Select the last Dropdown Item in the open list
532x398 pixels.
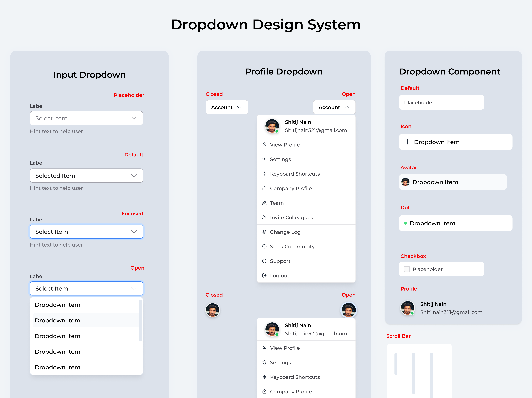pos(85,367)
